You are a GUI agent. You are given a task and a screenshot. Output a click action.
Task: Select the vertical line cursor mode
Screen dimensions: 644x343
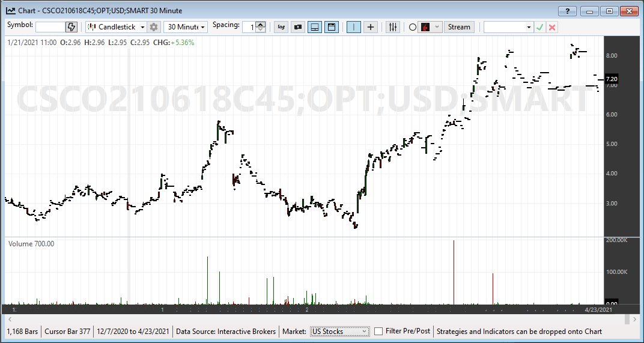click(354, 27)
